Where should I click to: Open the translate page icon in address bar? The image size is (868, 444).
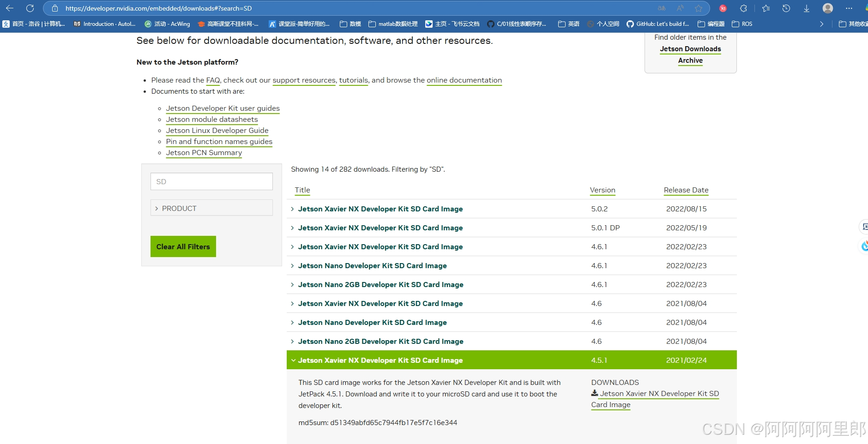[662, 8]
